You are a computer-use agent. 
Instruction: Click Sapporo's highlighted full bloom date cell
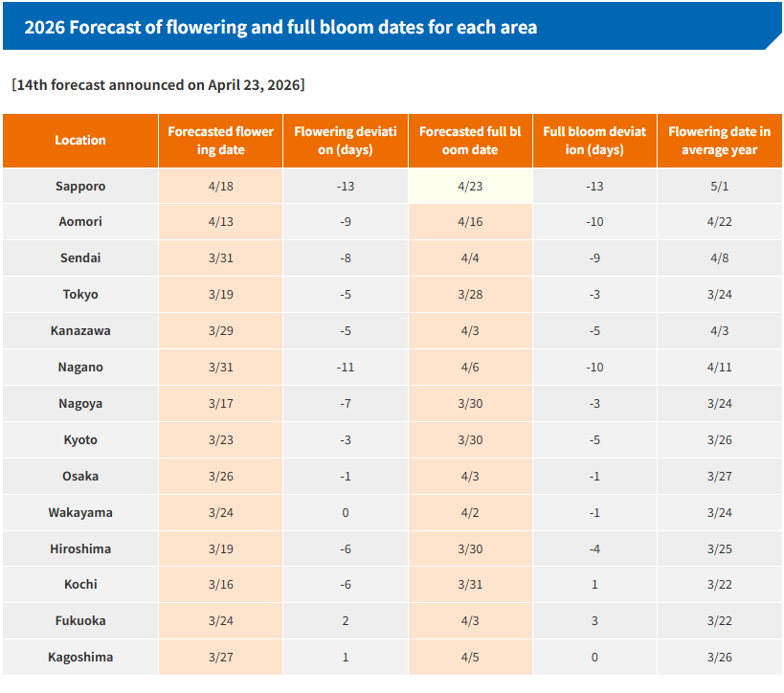[x=470, y=186]
